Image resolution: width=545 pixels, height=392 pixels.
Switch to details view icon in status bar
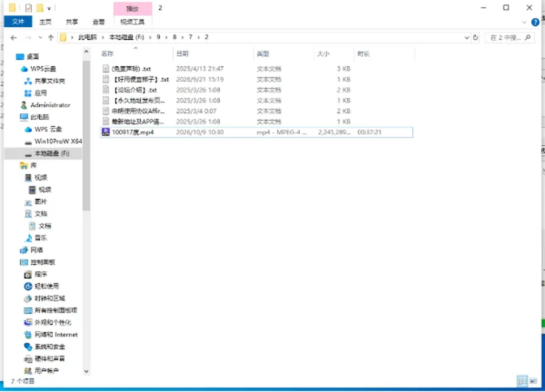(x=522, y=381)
